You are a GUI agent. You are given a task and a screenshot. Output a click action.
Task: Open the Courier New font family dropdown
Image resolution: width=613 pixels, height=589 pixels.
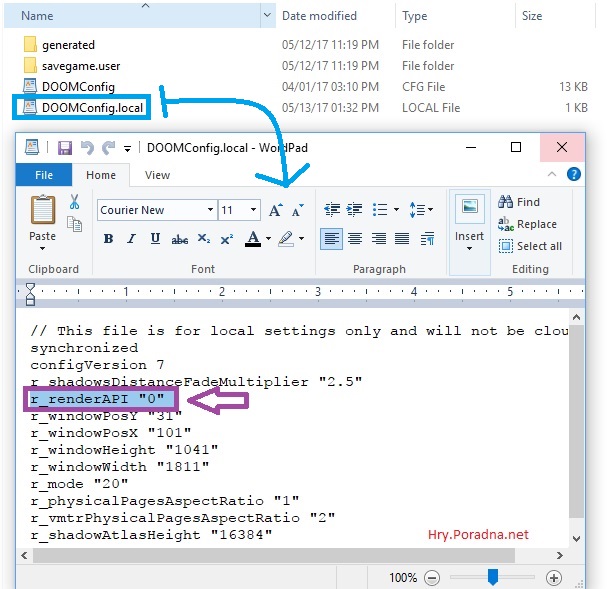(x=210, y=210)
